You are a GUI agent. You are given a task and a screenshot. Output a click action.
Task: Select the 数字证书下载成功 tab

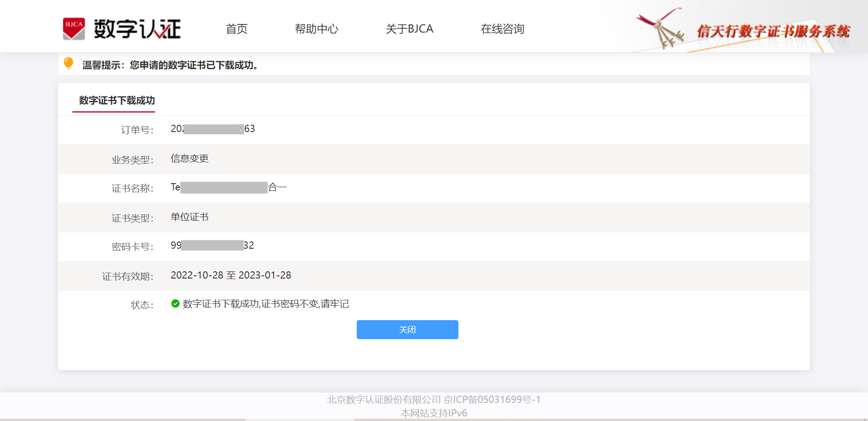click(x=117, y=100)
